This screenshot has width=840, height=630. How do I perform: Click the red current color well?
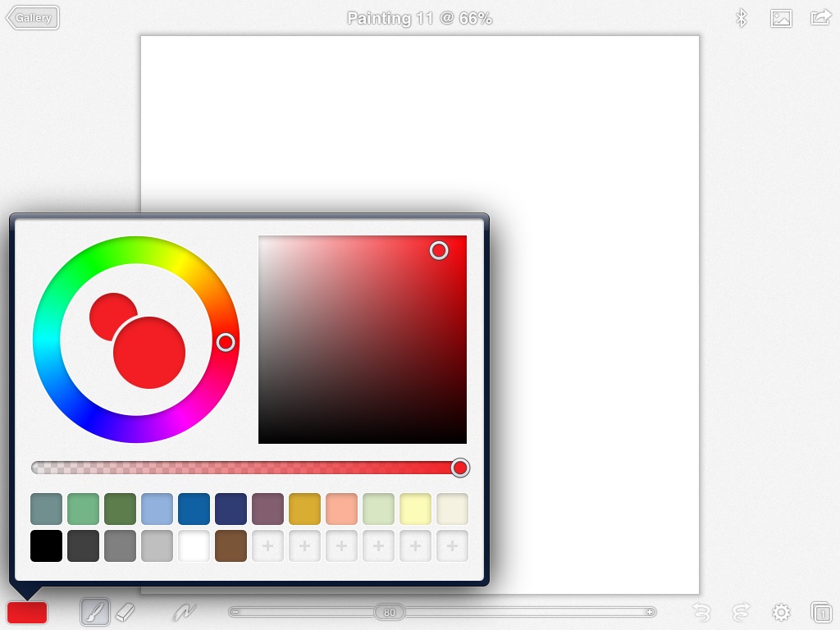[x=27, y=612]
